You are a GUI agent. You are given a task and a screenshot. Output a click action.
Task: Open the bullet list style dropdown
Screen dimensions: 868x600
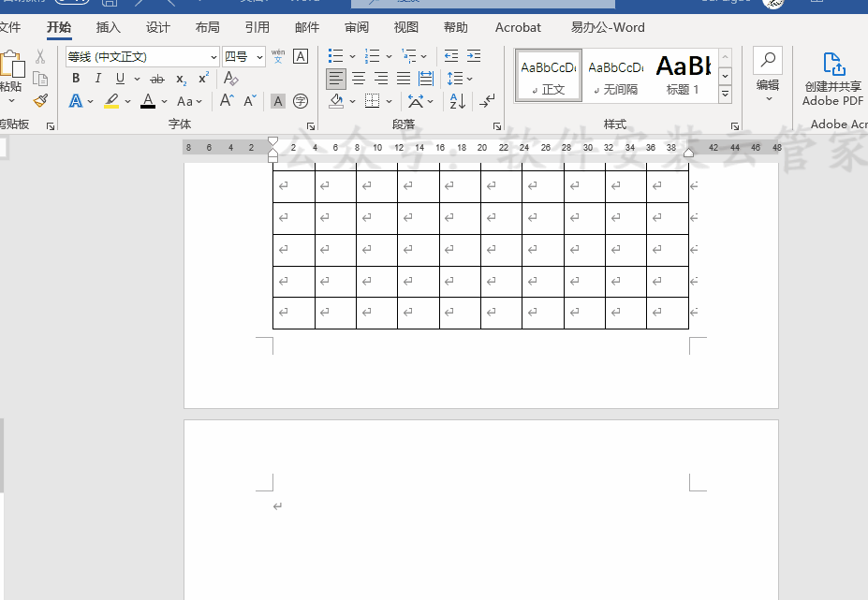[x=352, y=56]
